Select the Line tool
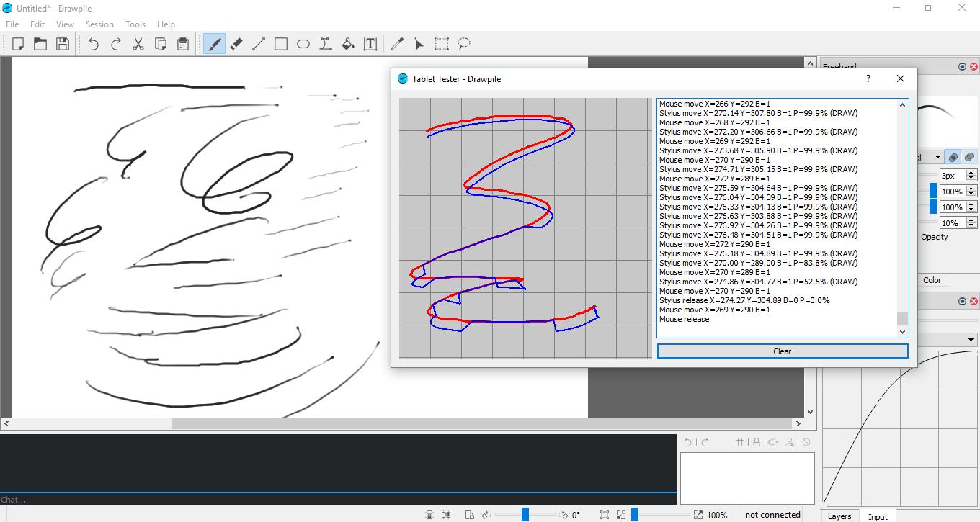980x522 pixels. coord(259,44)
